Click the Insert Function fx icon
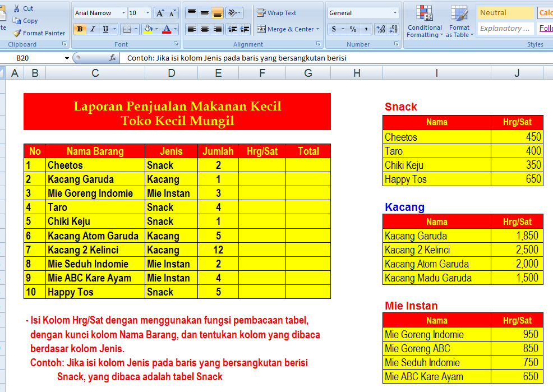The height and width of the screenshot is (392, 553). (x=113, y=58)
